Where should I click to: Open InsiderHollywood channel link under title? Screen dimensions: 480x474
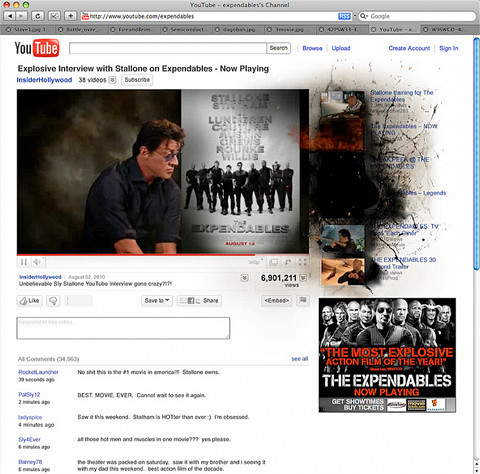tap(44, 80)
